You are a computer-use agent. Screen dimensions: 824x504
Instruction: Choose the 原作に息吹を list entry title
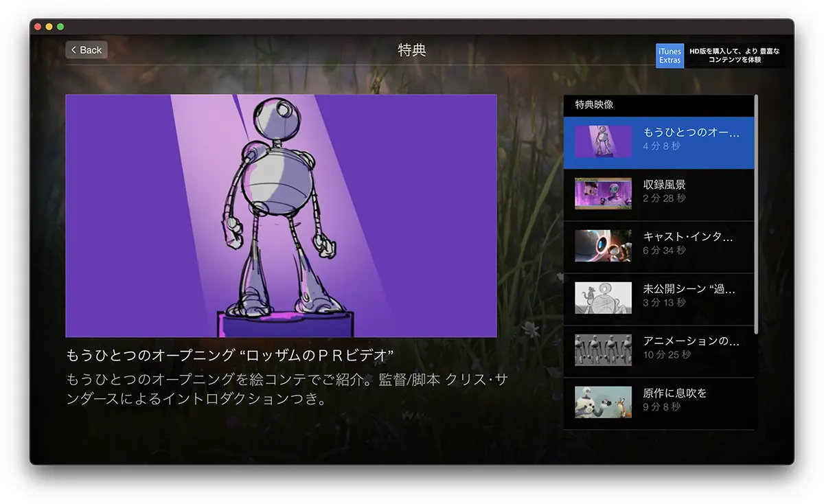tap(674, 393)
